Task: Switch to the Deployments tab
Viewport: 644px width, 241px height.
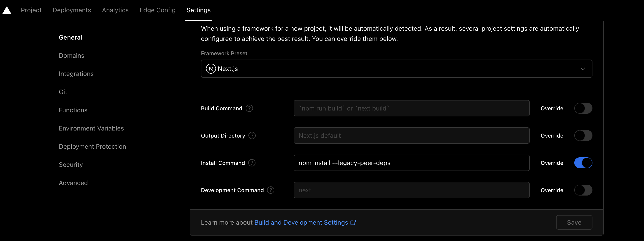Action: pyautogui.click(x=72, y=10)
